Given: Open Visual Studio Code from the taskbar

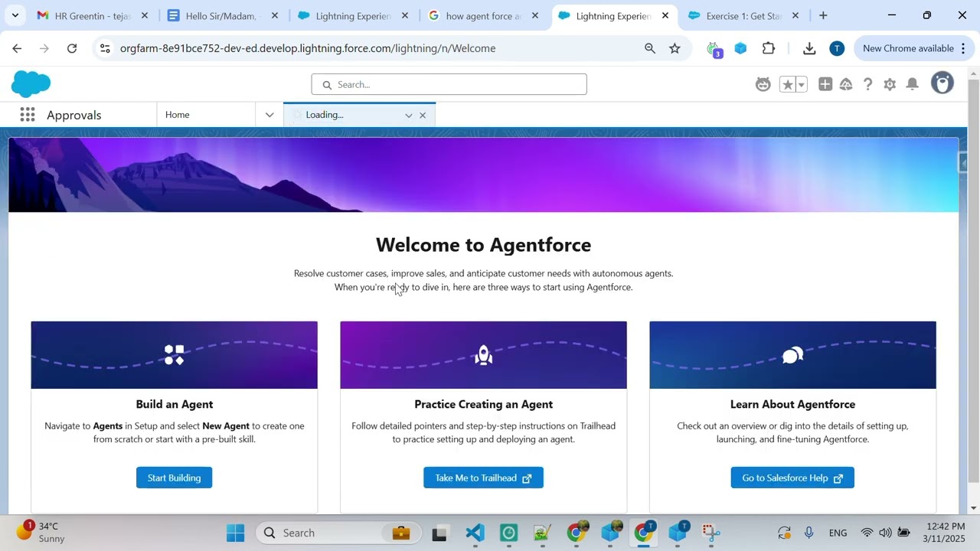Looking at the screenshot, I should pyautogui.click(x=475, y=533).
